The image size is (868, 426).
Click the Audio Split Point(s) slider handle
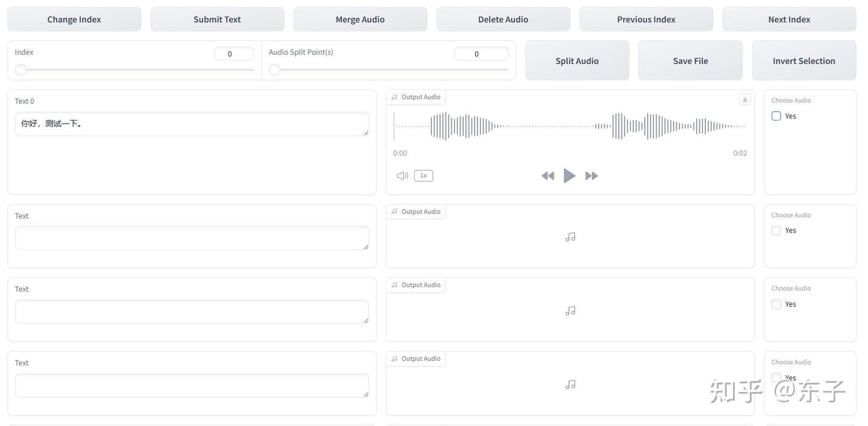pyautogui.click(x=275, y=70)
